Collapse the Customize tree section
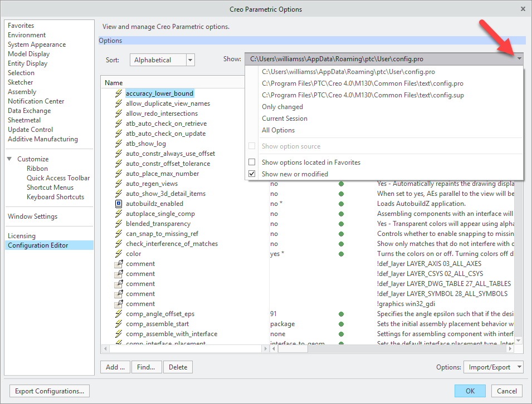The width and height of the screenshot is (532, 404). point(10,159)
